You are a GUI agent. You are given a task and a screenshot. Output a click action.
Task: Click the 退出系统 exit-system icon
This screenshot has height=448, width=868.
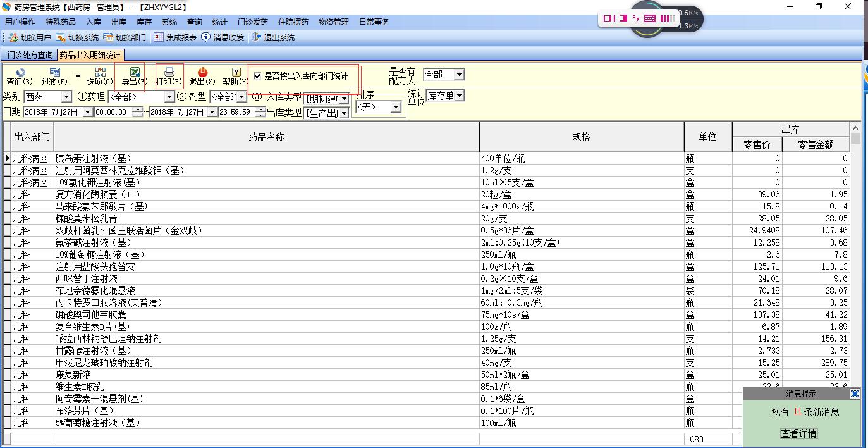point(257,38)
